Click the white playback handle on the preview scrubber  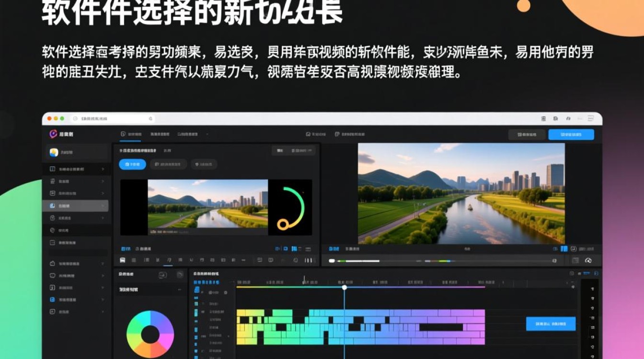[331, 261]
